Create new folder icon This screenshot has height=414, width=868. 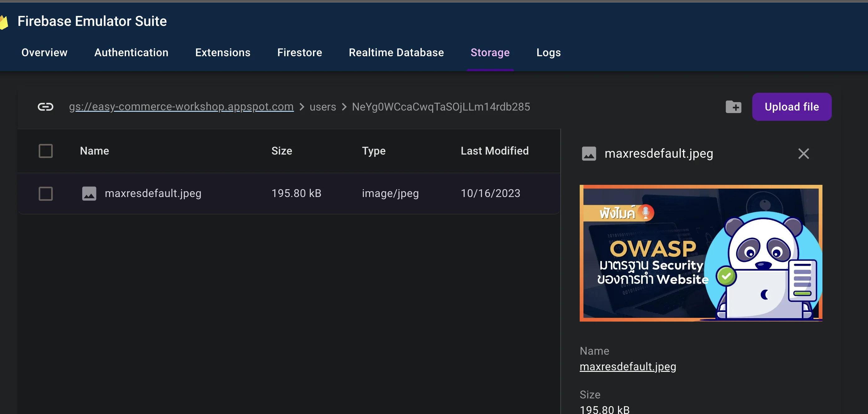(733, 107)
